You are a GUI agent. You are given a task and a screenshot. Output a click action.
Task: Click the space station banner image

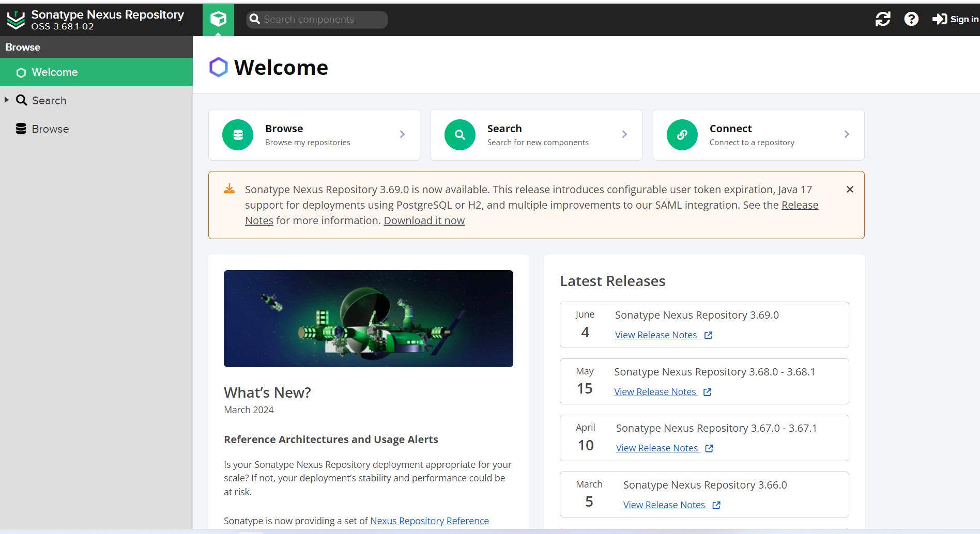(x=369, y=319)
